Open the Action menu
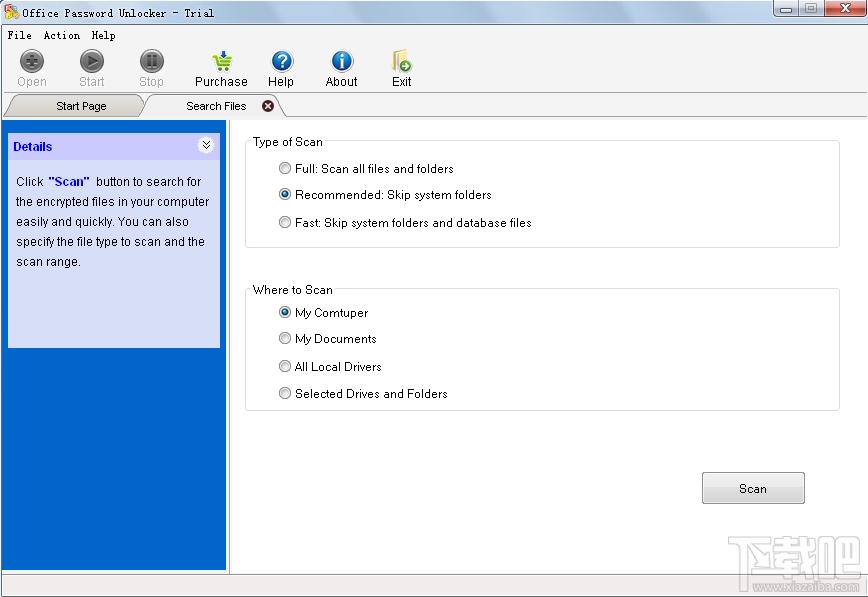 61,35
